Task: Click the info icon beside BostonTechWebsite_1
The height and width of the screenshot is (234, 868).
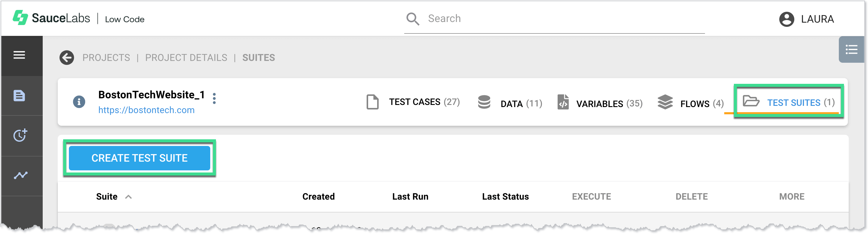Action: [x=79, y=102]
